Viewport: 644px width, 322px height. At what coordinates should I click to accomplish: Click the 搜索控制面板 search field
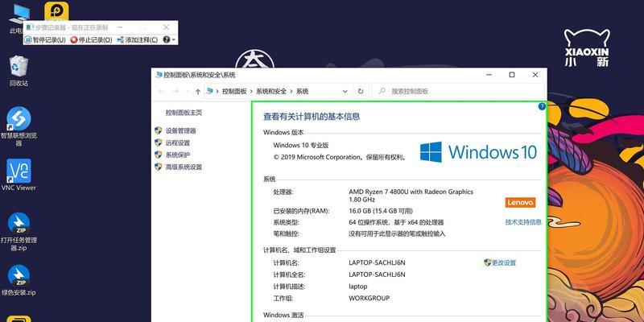coord(458,92)
